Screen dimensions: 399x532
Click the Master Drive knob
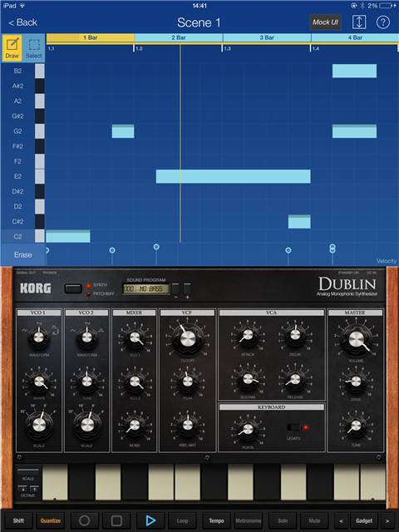pos(356,382)
